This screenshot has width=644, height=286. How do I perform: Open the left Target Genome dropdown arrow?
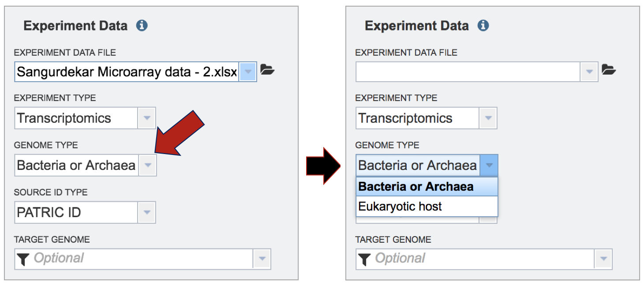tap(262, 259)
